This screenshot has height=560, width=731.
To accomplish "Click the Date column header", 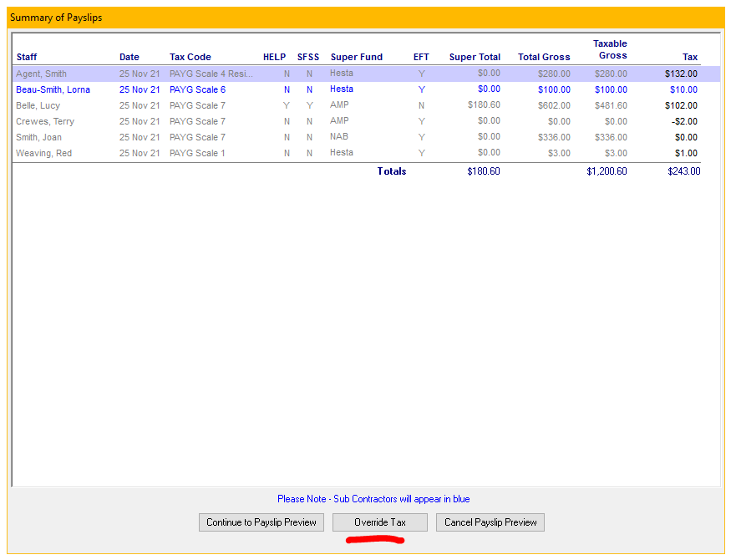I will tap(129, 57).
